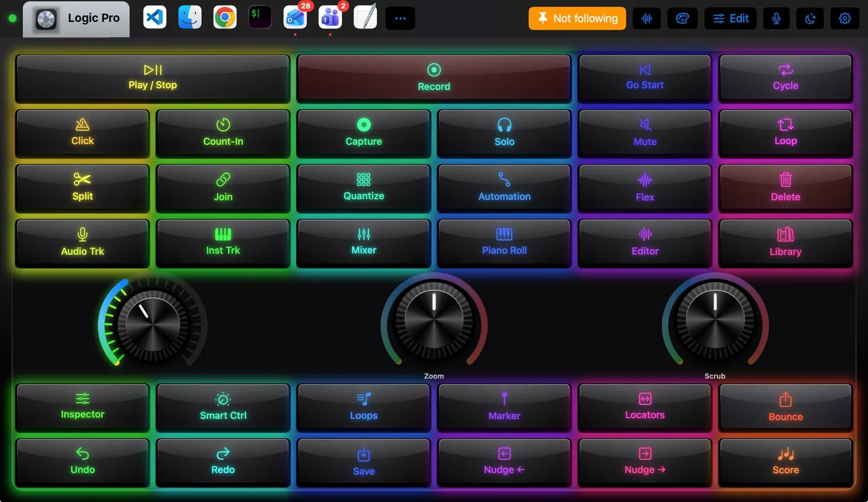The image size is (868, 502).
Task: Click the Quantize grid button
Action: pos(364,188)
